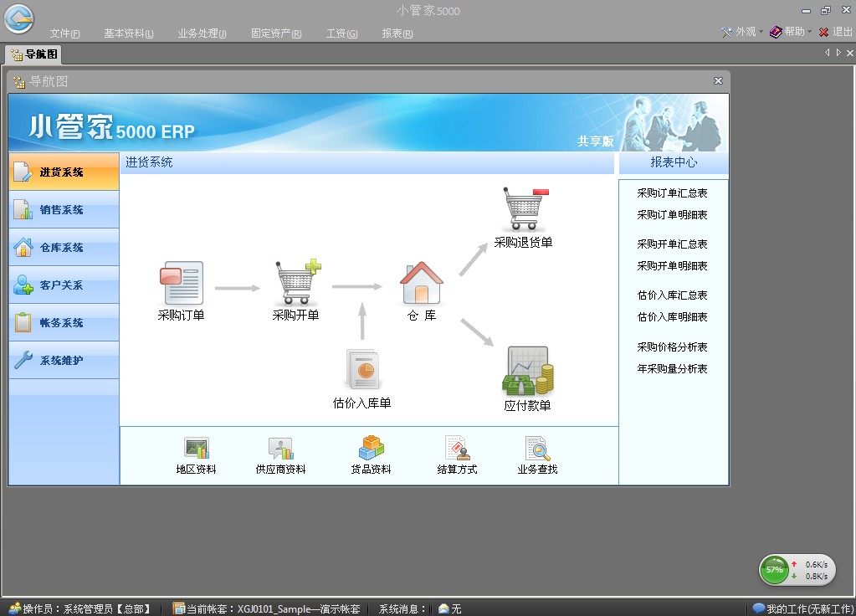Click the 当前帐套 account set icon
This screenshot has width=856, height=616.
click(178, 608)
